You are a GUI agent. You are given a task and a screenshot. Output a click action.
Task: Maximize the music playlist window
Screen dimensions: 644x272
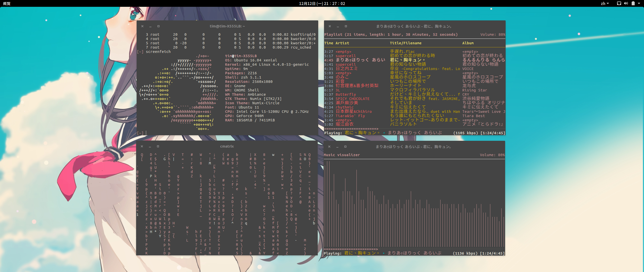[x=346, y=26]
